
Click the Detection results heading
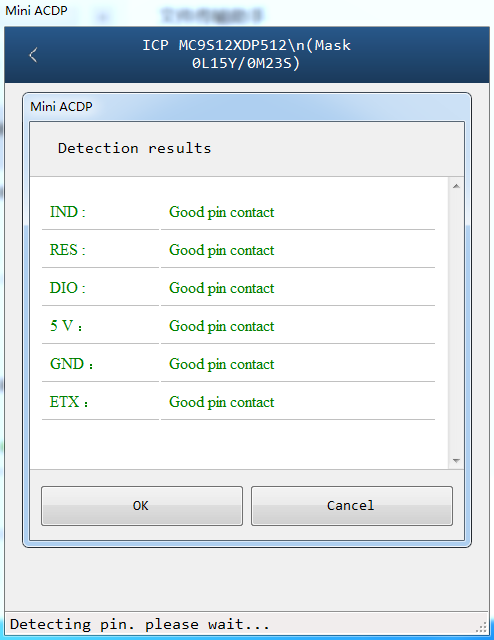pos(134,148)
